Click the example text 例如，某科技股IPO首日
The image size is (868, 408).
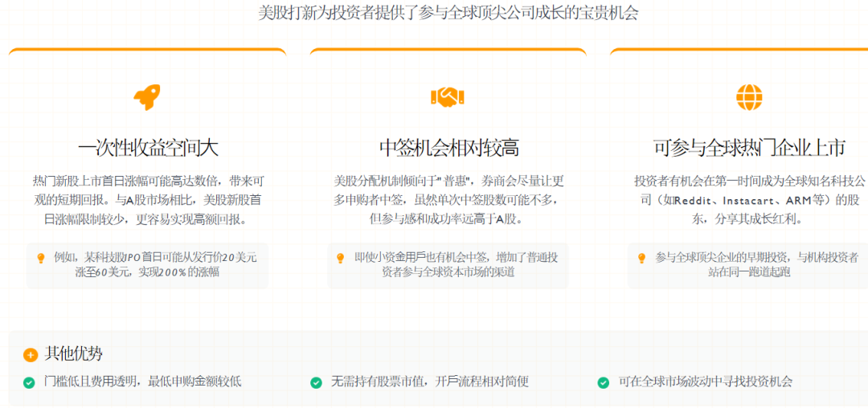pyautogui.click(x=155, y=265)
